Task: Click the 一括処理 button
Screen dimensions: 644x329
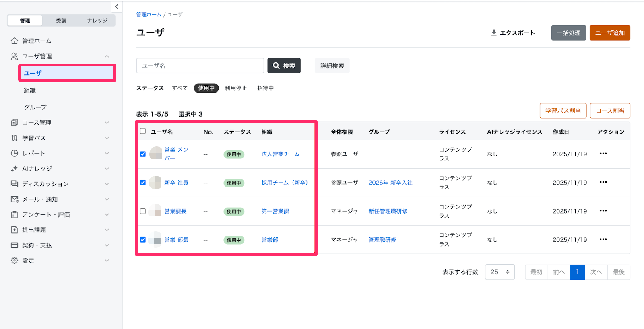Action: click(568, 33)
